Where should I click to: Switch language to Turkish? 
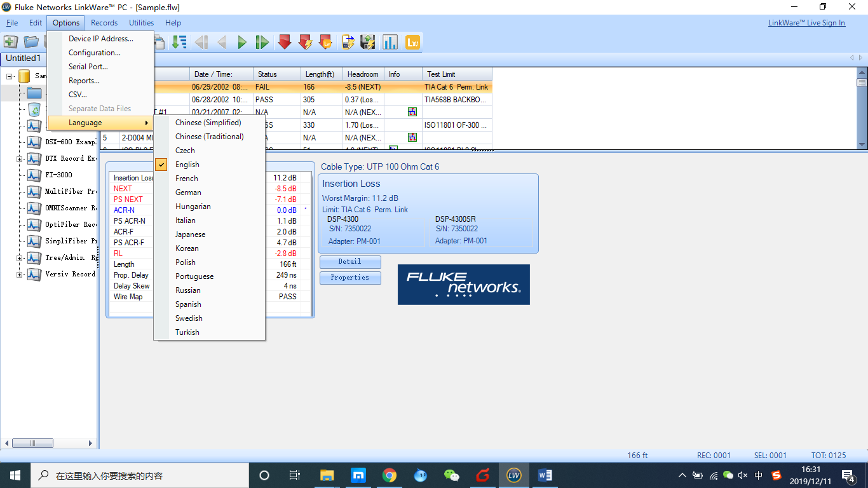tap(210, 332)
